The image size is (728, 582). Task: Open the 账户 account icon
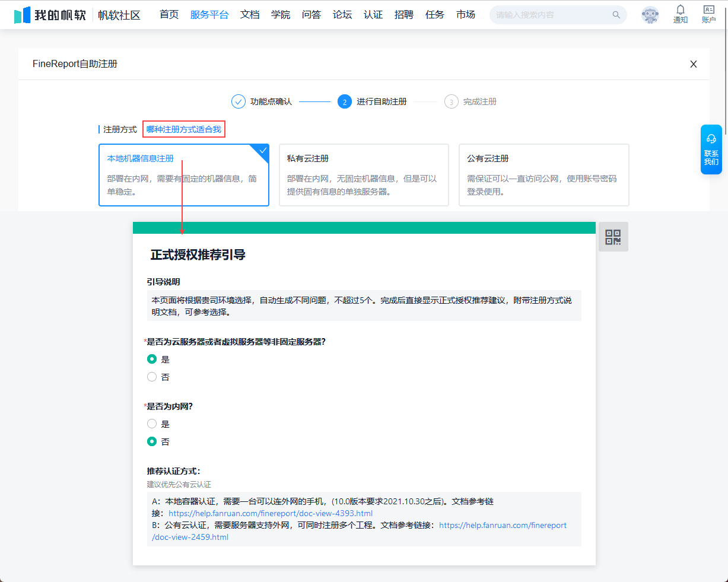(x=708, y=9)
